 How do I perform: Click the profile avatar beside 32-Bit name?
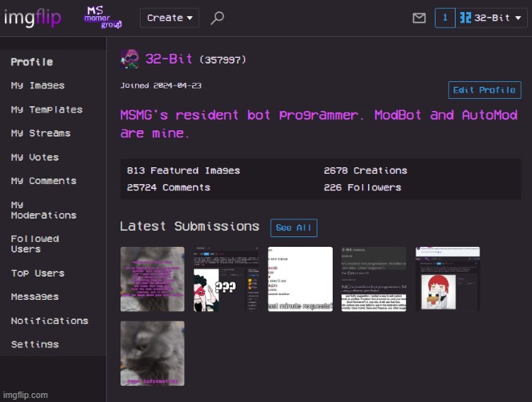tap(129, 59)
